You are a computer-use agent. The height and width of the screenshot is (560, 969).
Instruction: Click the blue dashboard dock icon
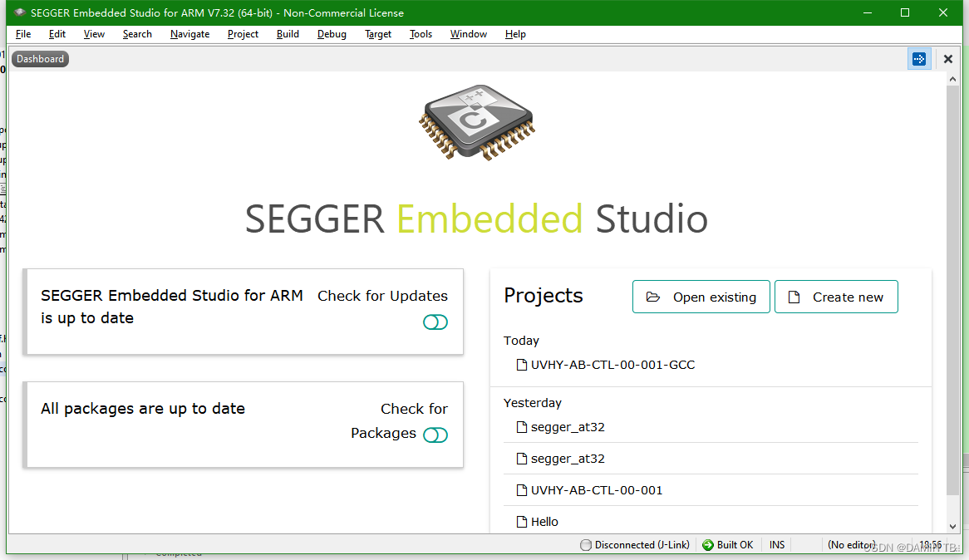919,59
